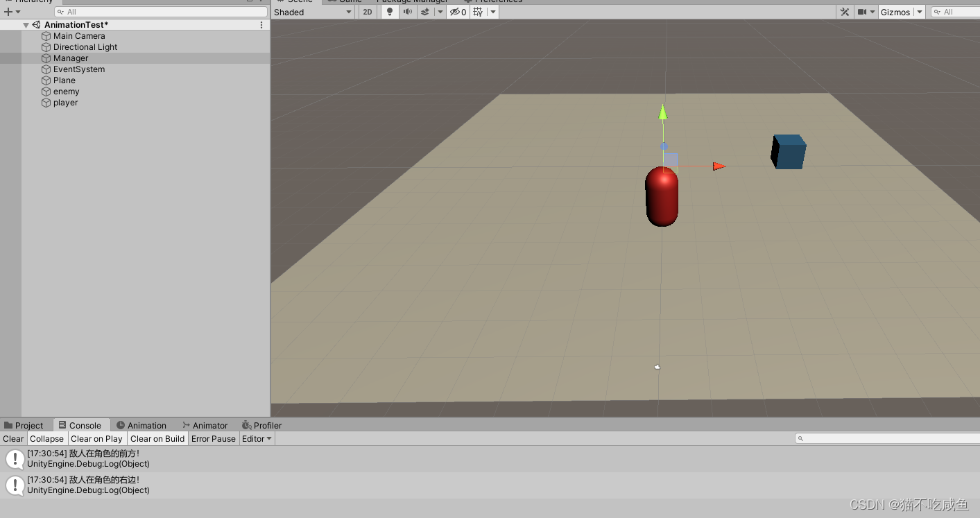Select the Manager object in Hierarchy
The image size is (980, 518).
pos(135,58)
